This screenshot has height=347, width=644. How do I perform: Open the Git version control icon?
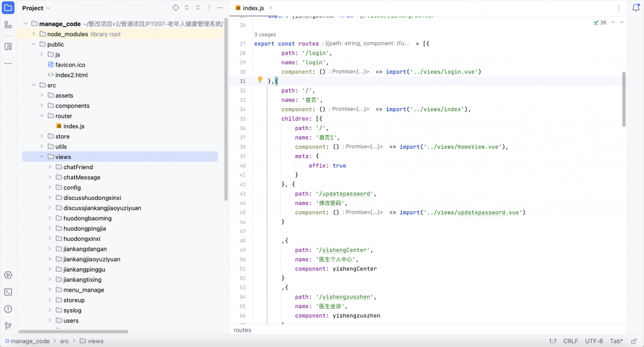8,326
